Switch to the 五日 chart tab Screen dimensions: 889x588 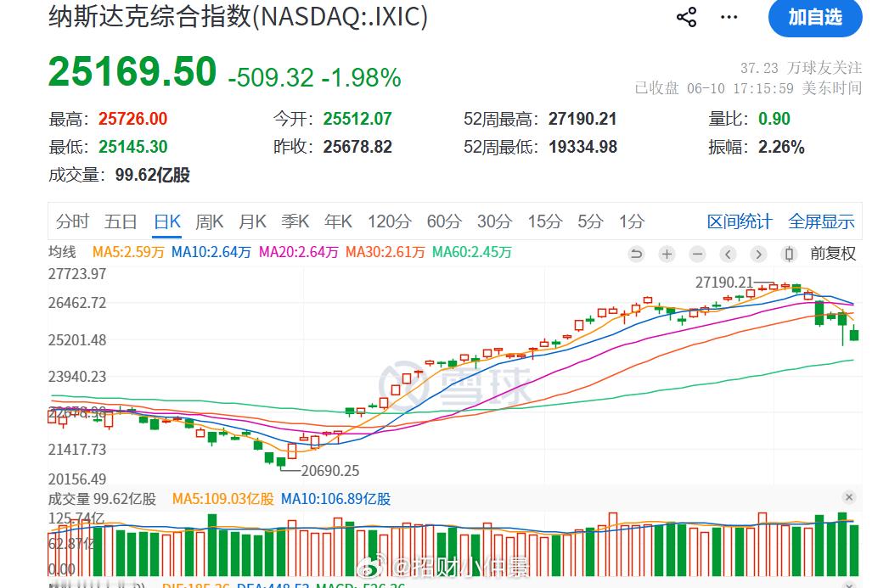coord(121,221)
